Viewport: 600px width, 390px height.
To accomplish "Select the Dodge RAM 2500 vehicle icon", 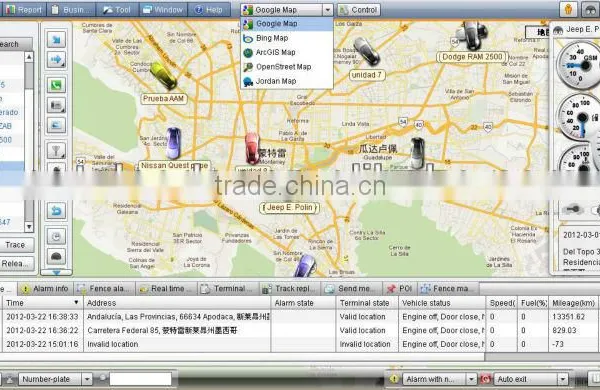I will tap(471, 36).
